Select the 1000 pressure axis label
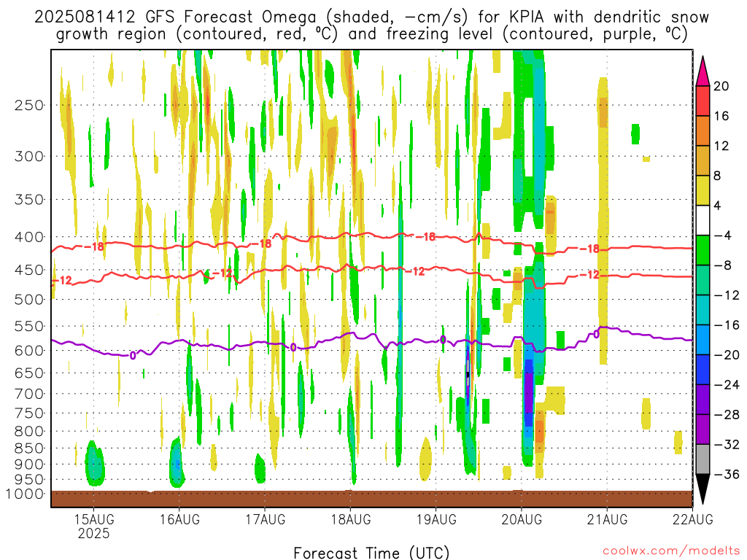Image resolution: width=747 pixels, height=560 pixels. 25,494
